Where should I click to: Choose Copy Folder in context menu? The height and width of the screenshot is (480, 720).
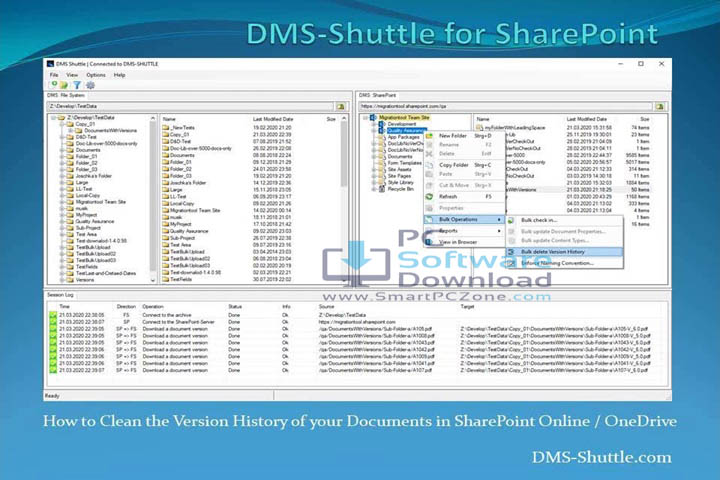pyautogui.click(x=464, y=165)
